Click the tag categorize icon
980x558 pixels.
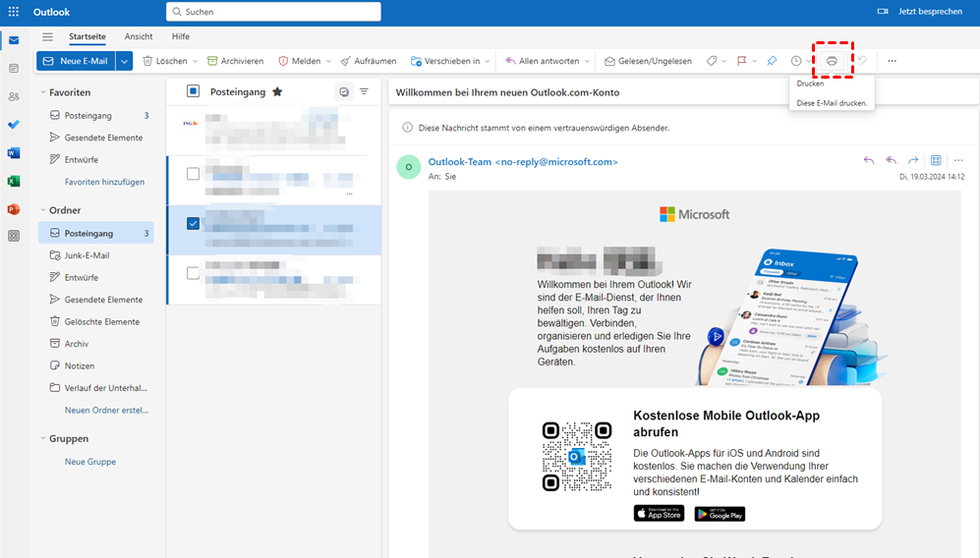point(712,61)
